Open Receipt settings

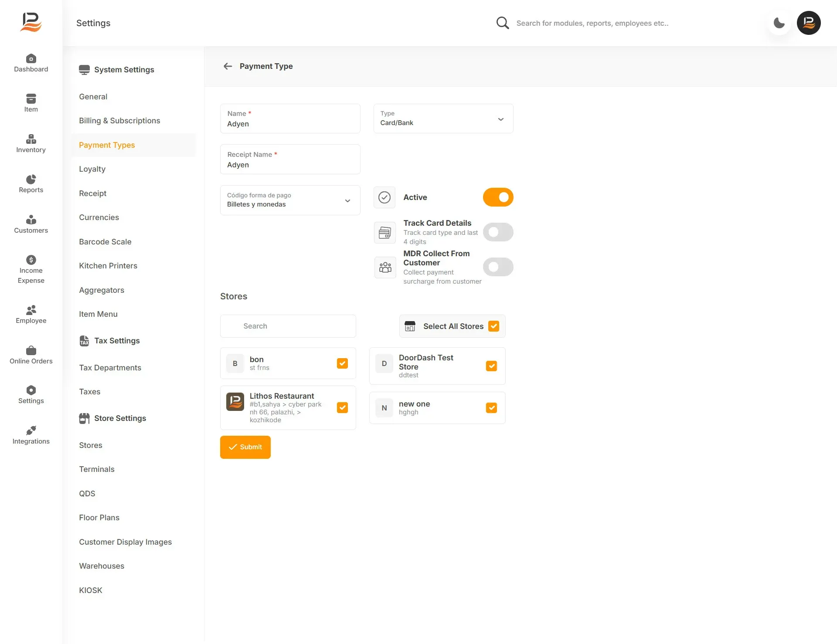(92, 193)
